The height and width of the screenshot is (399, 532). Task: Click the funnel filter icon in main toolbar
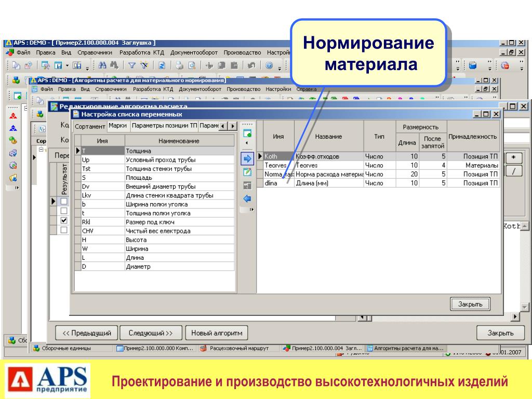[x=131, y=65]
